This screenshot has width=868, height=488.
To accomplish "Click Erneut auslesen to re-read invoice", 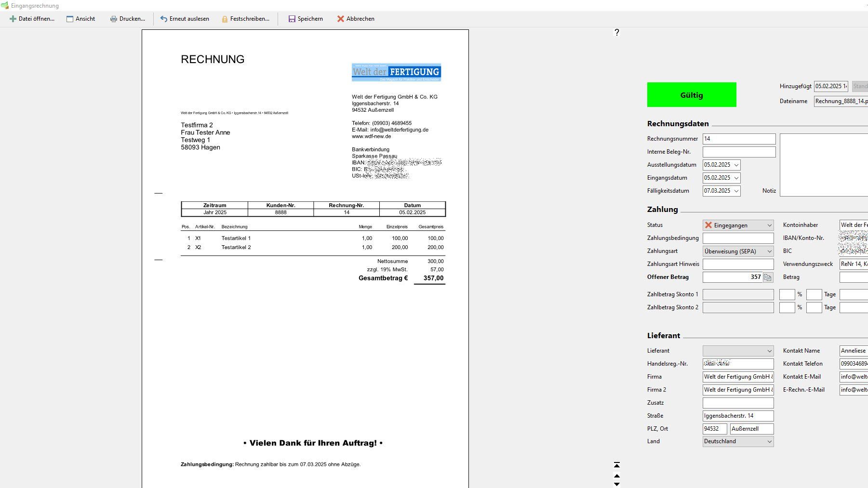I will point(185,19).
